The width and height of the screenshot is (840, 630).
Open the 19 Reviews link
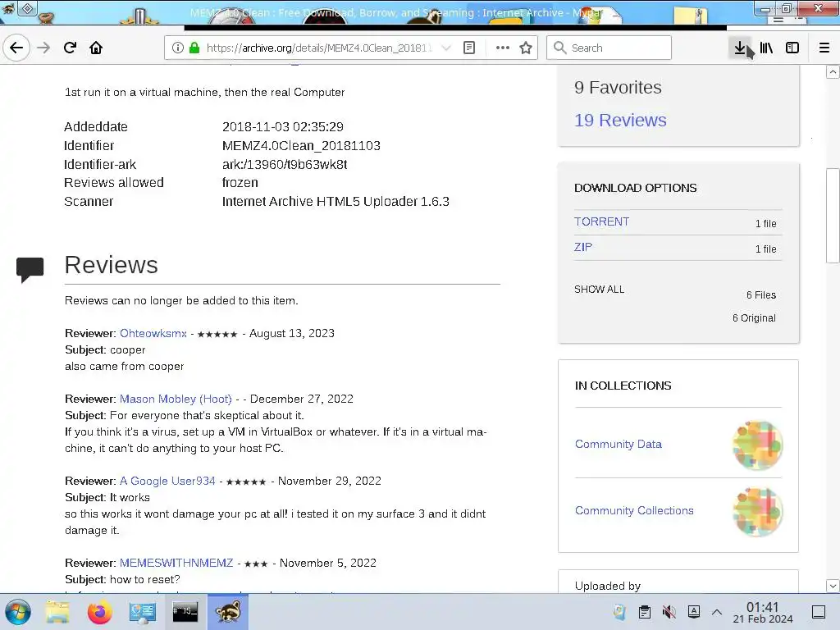pos(620,120)
